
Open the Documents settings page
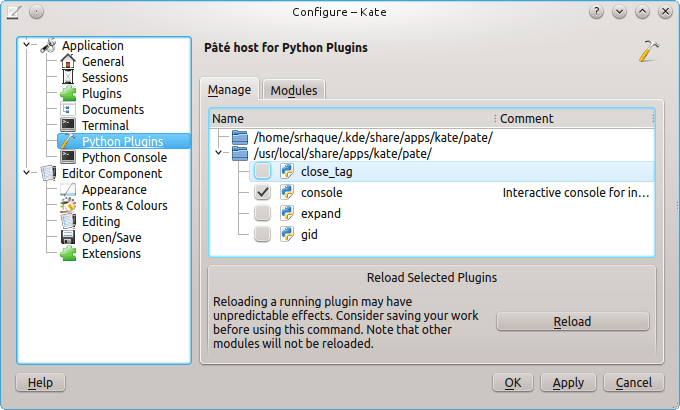pyautogui.click(x=113, y=109)
